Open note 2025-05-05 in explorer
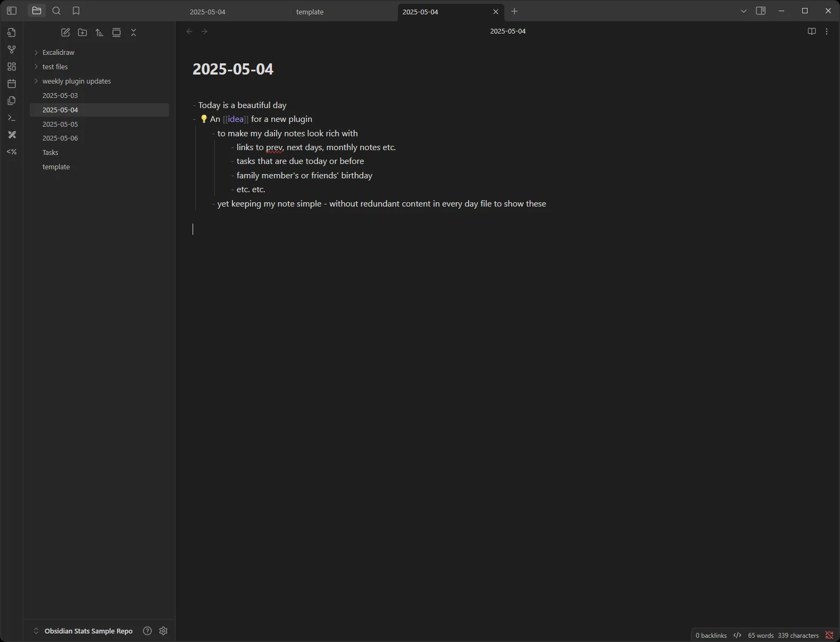This screenshot has height=642, width=840. [x=99, y=124]
